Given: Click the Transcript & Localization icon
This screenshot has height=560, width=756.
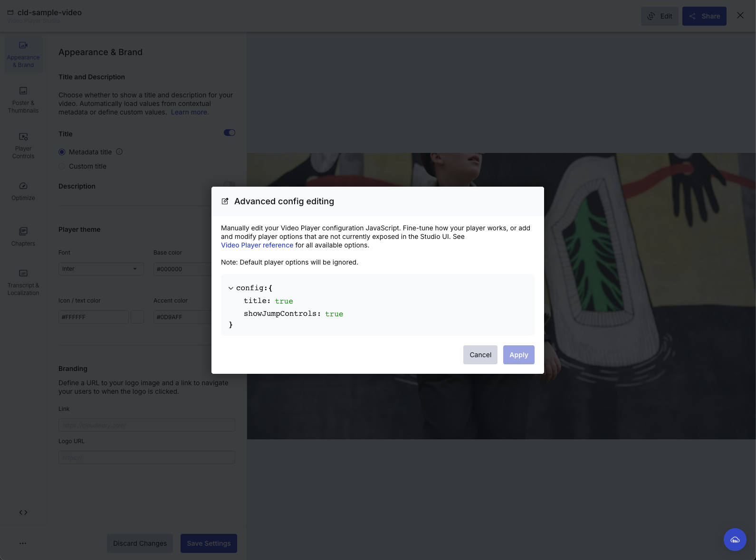Looking at the screenshot, I should (x=23, y=273).
